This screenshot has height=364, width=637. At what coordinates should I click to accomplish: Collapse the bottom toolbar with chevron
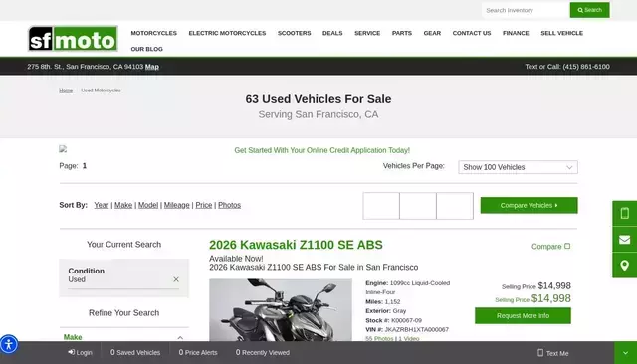click(x=625, y=353)
